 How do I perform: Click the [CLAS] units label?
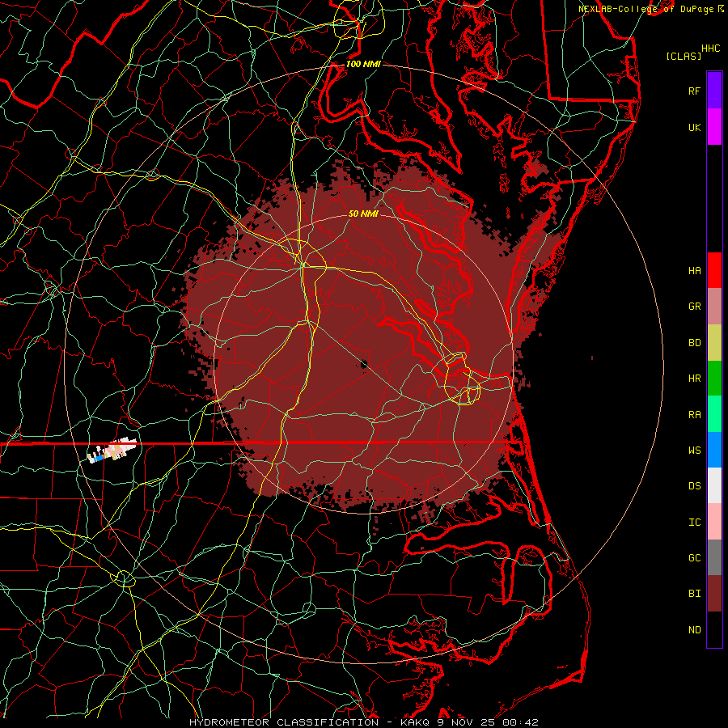click(x=684, y=57)
